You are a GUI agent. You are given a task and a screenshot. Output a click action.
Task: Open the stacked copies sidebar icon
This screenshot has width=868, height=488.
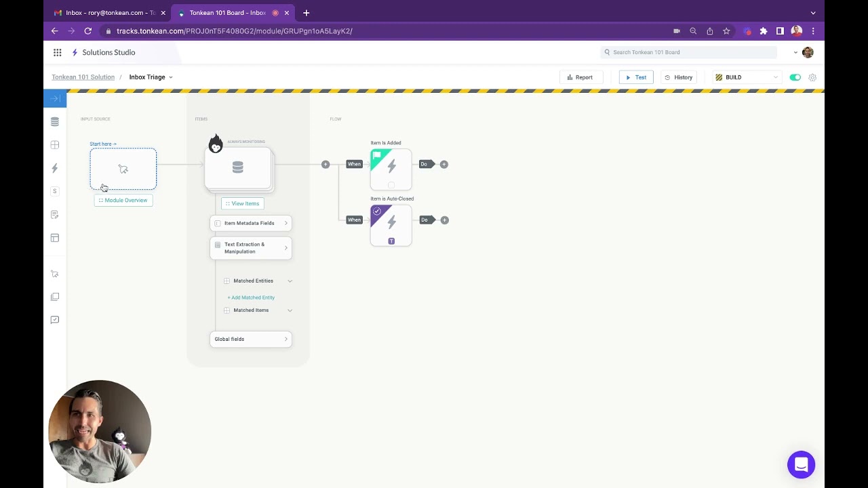55,297
